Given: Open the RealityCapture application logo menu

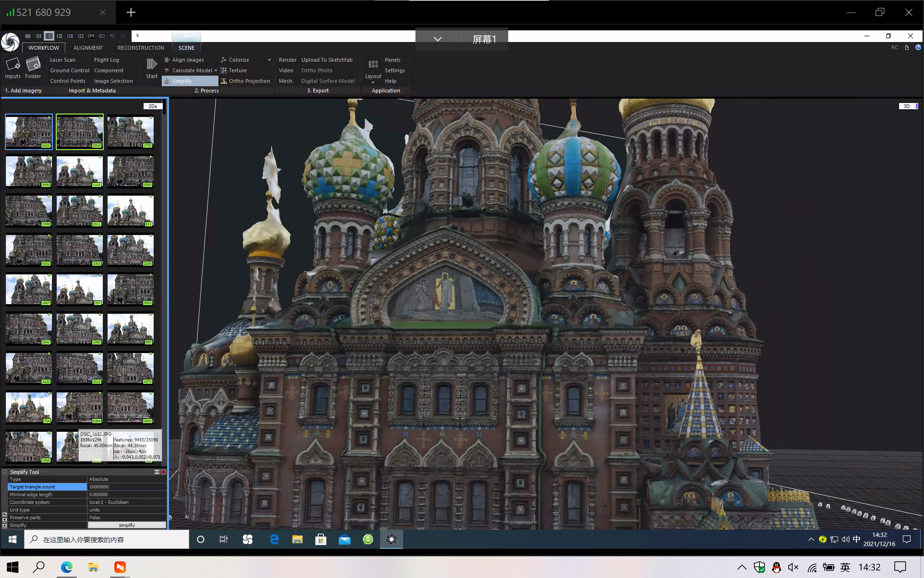Looking at the screenshot, I should click(10, 41).
